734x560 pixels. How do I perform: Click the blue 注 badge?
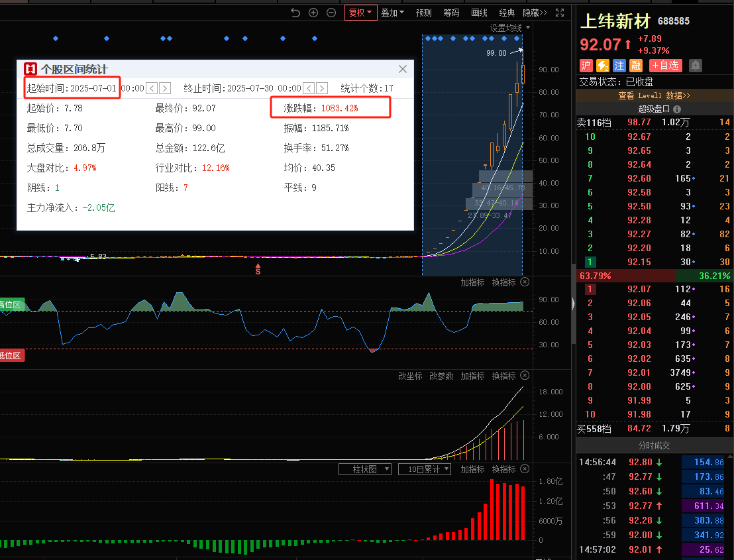pyautogui.click(x=619, y=66)
